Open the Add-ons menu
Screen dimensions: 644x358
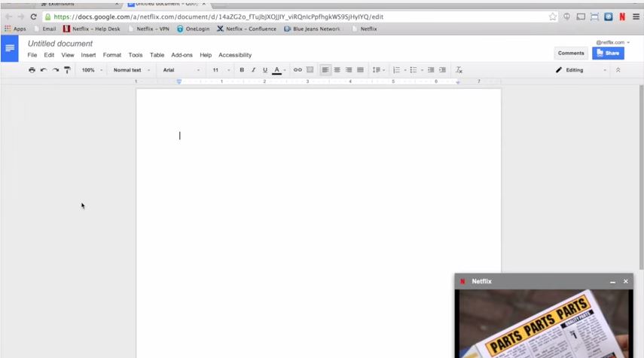(x=182, y=55)
